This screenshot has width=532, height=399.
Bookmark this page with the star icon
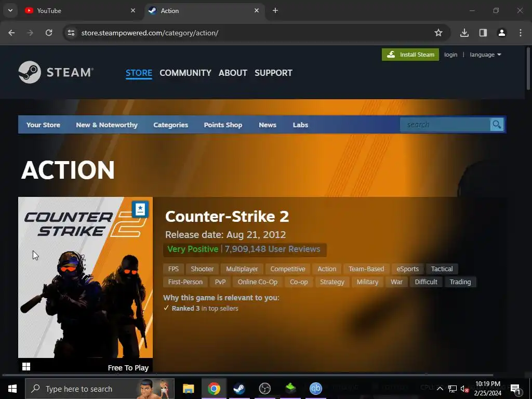tap(438, 33)
